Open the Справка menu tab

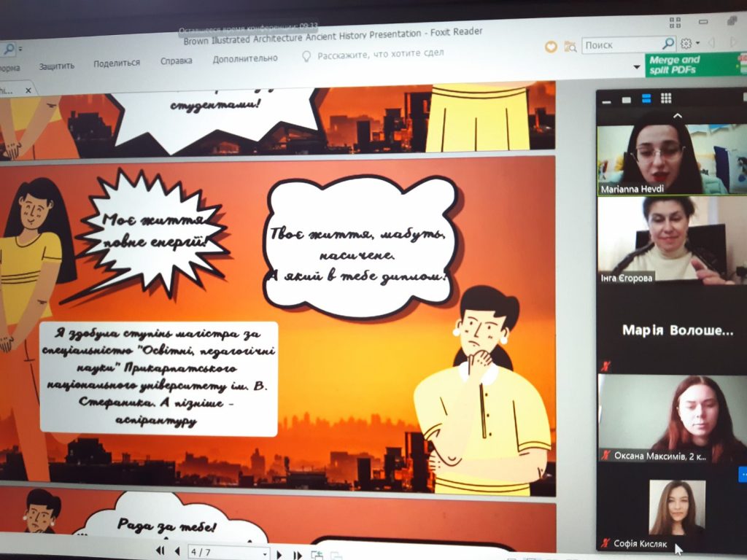[x=177, y=61]
